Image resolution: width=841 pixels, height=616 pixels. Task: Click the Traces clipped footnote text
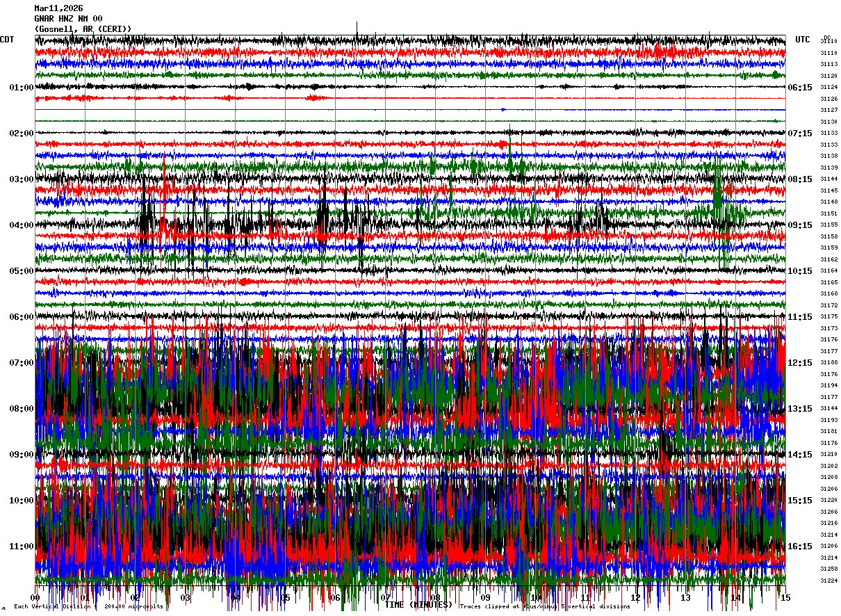(x=545, y=607)
